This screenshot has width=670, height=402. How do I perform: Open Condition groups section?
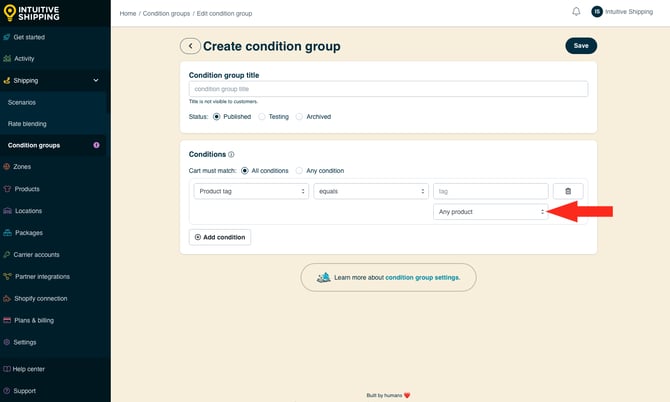tap(34, 145)
